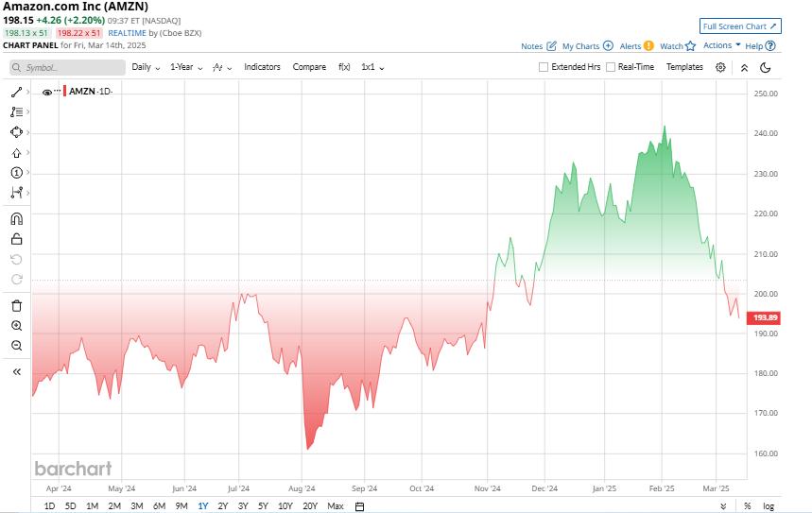The height and width of the screenshot is (513, 812).
Task: Expand trend line tool options arrow
Action: point(28,93)
